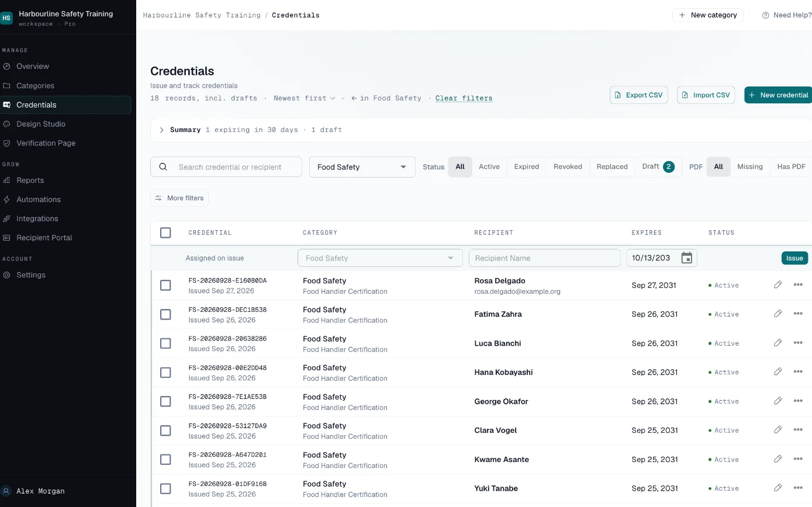Click the Settings gear icon in sidebar
The height and width of the screenshot is (507, 812).
[x=6, y=275]
